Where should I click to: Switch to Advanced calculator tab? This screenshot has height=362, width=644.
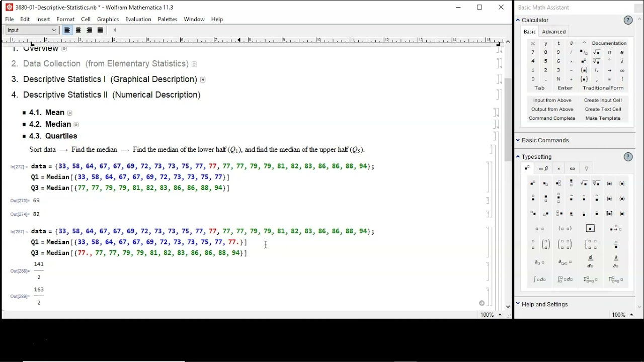tap(554, 32)
